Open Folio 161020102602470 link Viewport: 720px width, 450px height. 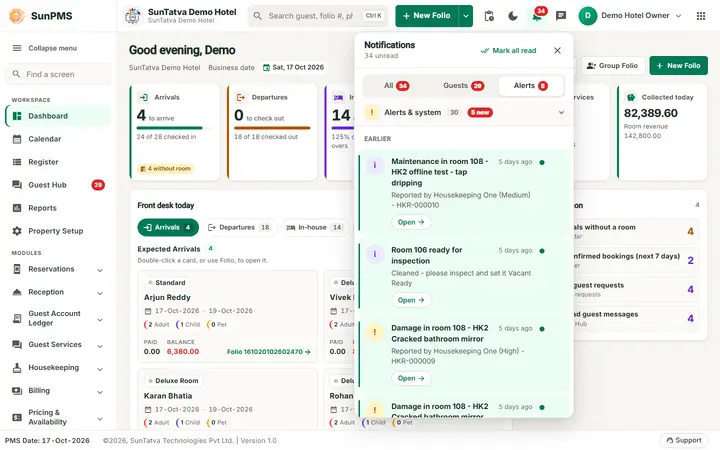click(x=269, y=352)
